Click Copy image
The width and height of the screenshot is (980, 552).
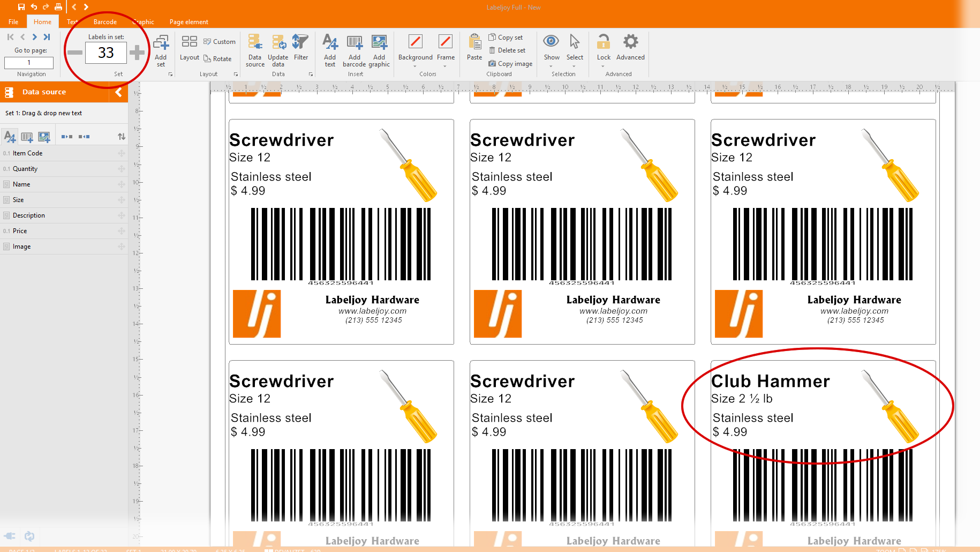tap(510, 63)
